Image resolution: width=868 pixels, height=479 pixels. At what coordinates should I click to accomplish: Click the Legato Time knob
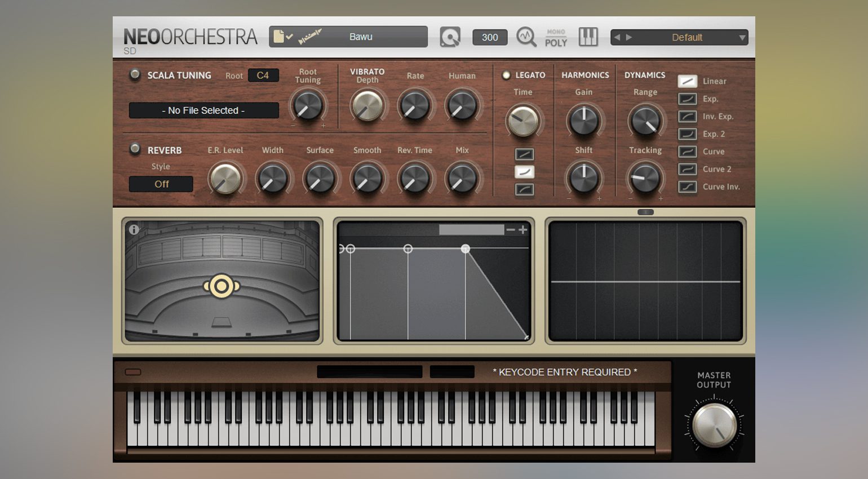[x=523, y=121]
